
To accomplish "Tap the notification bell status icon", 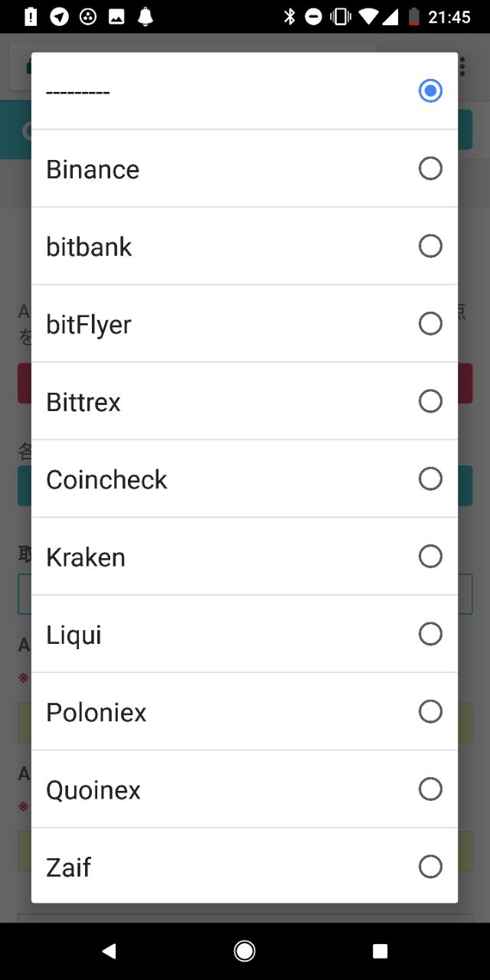I will click(145, 17).
